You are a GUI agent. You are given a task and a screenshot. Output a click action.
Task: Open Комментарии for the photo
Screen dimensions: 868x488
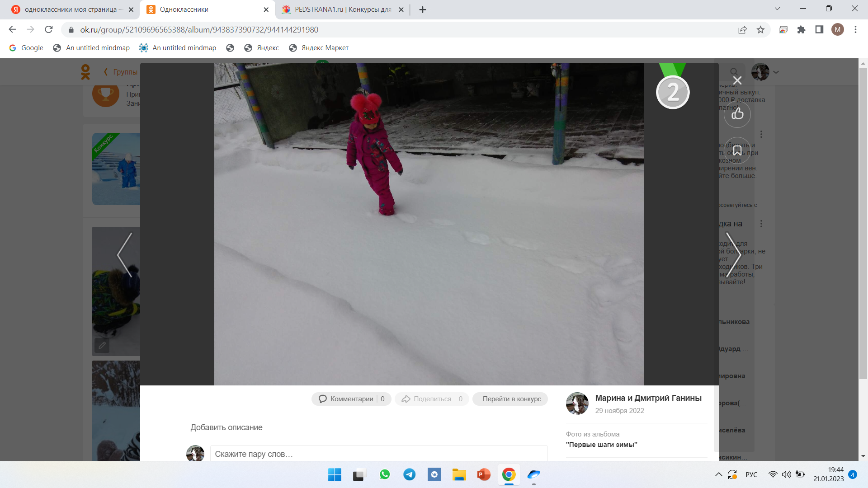(351, 399)
